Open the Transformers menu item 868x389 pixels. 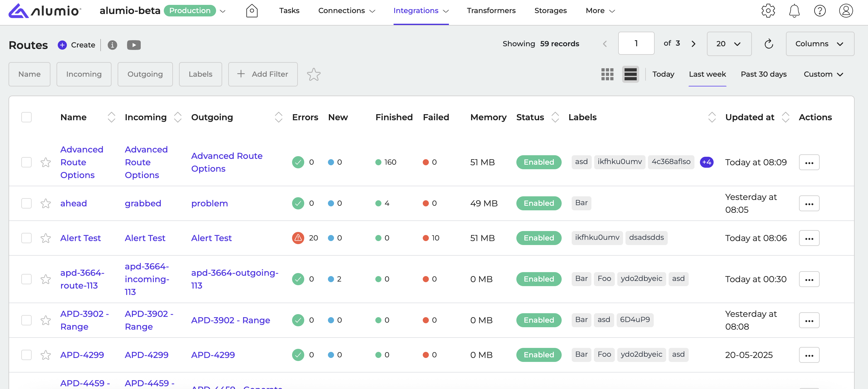(x=491, y=11)
